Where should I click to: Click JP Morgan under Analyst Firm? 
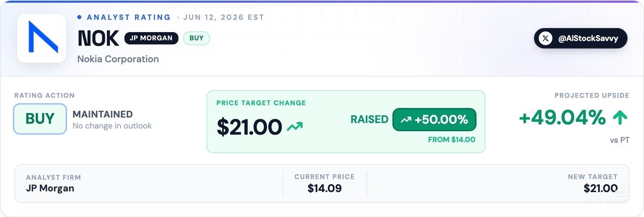point(50,188)
